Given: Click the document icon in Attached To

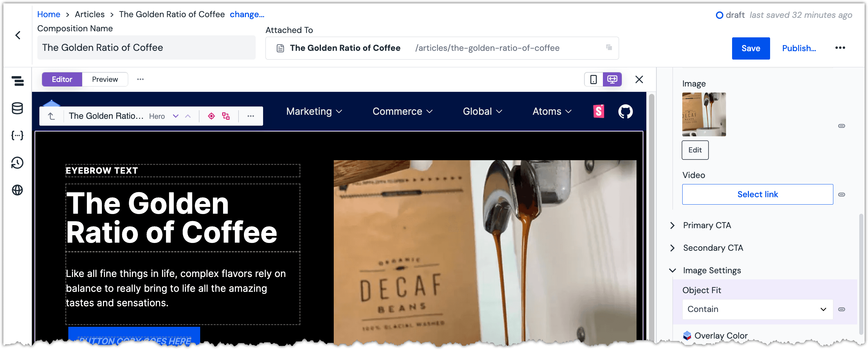Looking at the screenshot, I should [x=280, y=48].
